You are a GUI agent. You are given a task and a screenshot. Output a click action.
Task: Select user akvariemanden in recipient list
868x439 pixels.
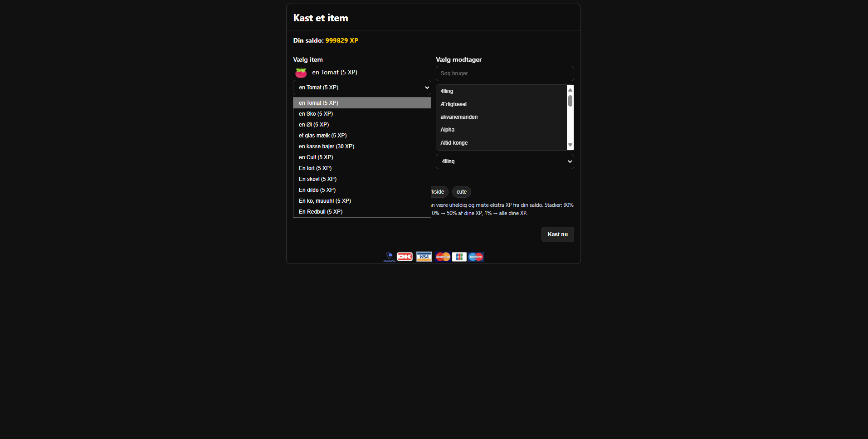point(459,117)
